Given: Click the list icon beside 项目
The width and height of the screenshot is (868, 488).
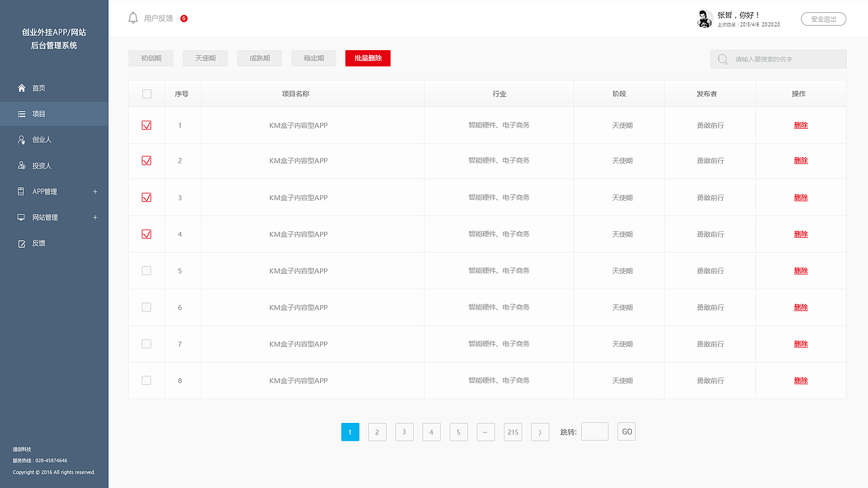Looking at the screenshot, I should 22,114.
